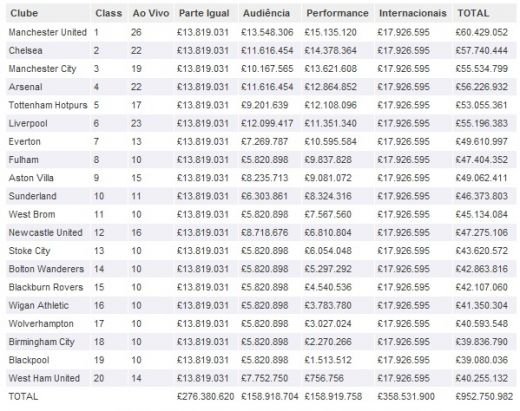This screenshot has height=411, width=520.
Task: Select the Tottenham Hotpurs club cell
Action: 48,105
